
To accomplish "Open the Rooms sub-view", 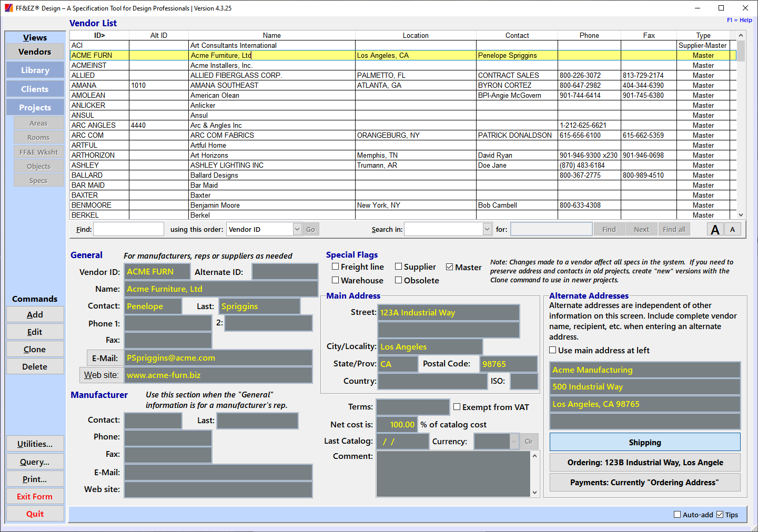I will click(38, 137).
